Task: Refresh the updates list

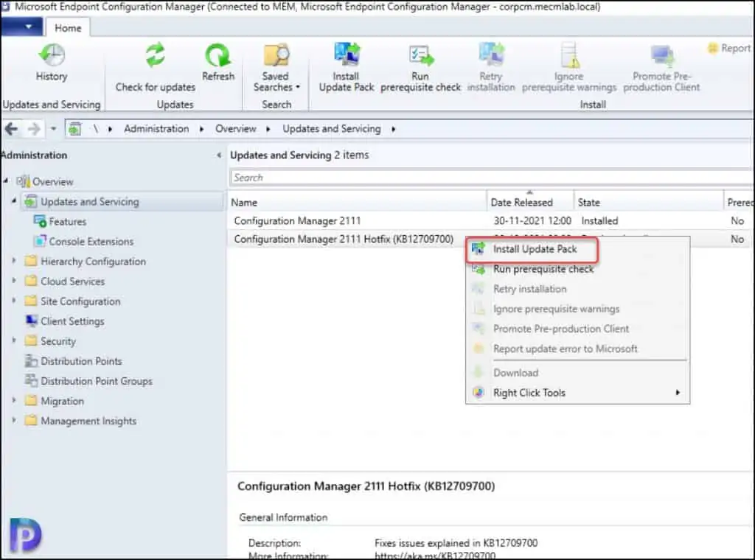Action: coord(218,63)
